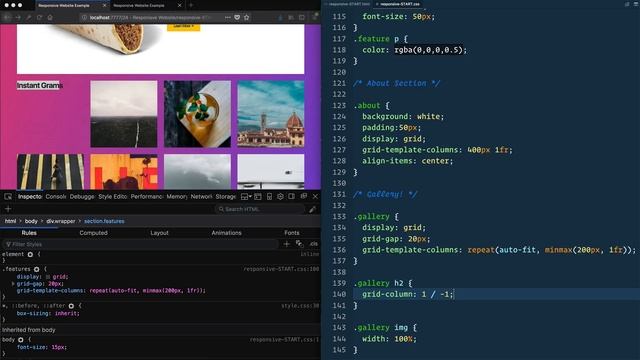Open the Performance tab

click(x=147, y=197)
